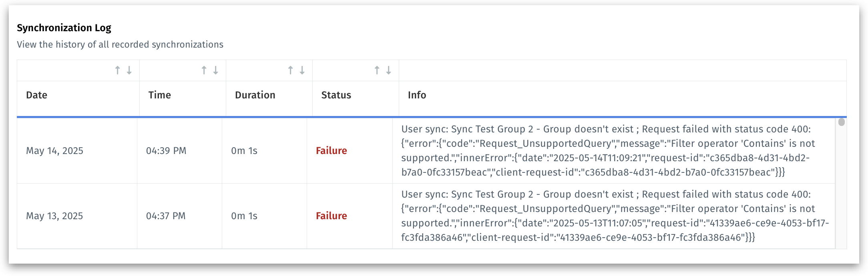This screenshot has height=276, width=868.
Task: Sort Date column ascending with up arrow
Action: 117,70
